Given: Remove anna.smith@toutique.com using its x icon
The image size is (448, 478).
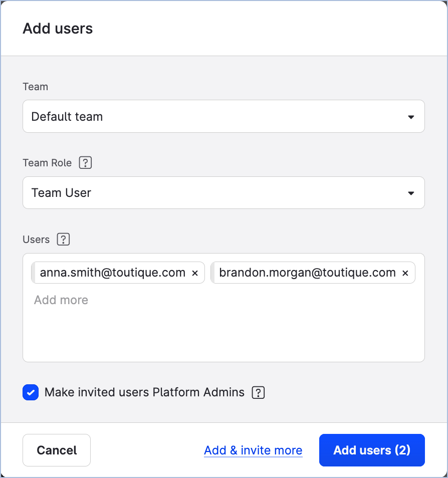Looking at the screenshot, I should coord(195,273).
